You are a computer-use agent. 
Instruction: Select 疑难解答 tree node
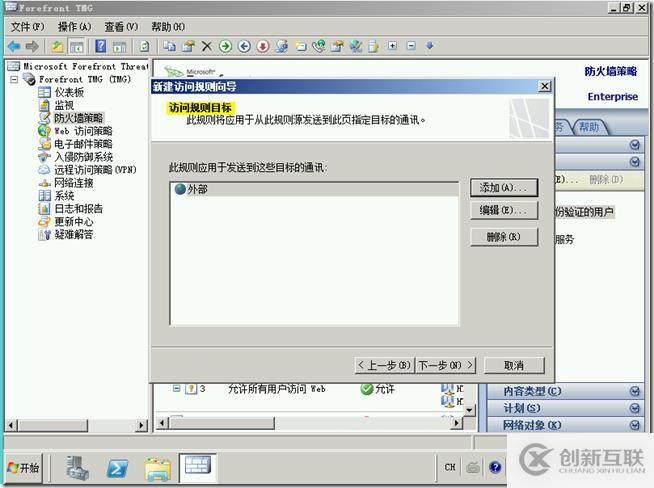tap(74, 234)
